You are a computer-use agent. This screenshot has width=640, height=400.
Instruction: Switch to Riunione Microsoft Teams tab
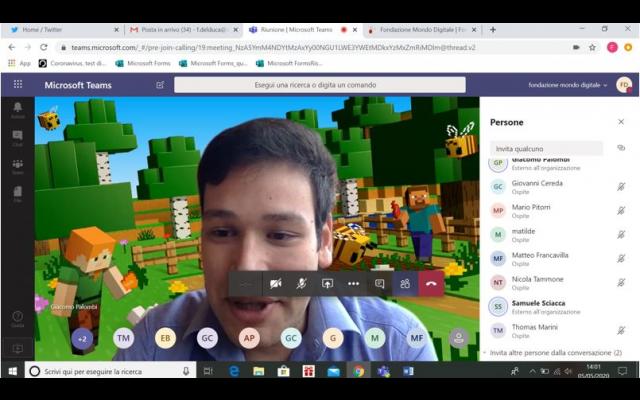pyautogui.click(x=301, y=30)
